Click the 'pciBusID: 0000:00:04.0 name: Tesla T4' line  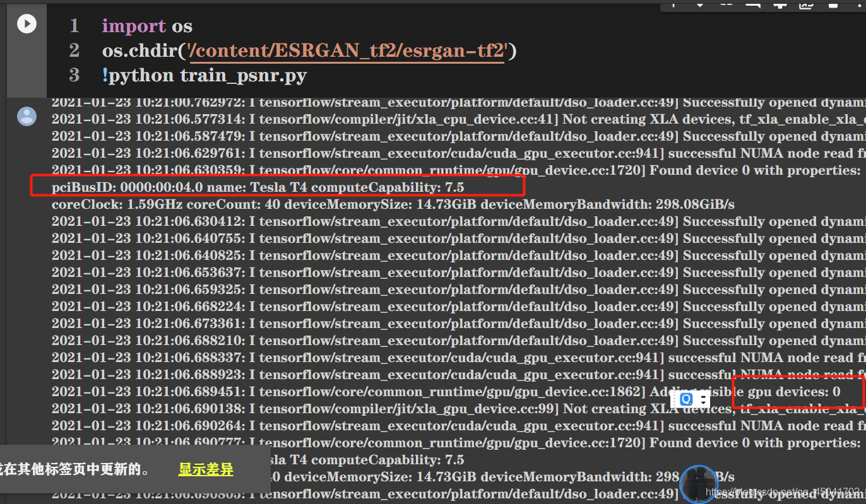coord(258,187)
